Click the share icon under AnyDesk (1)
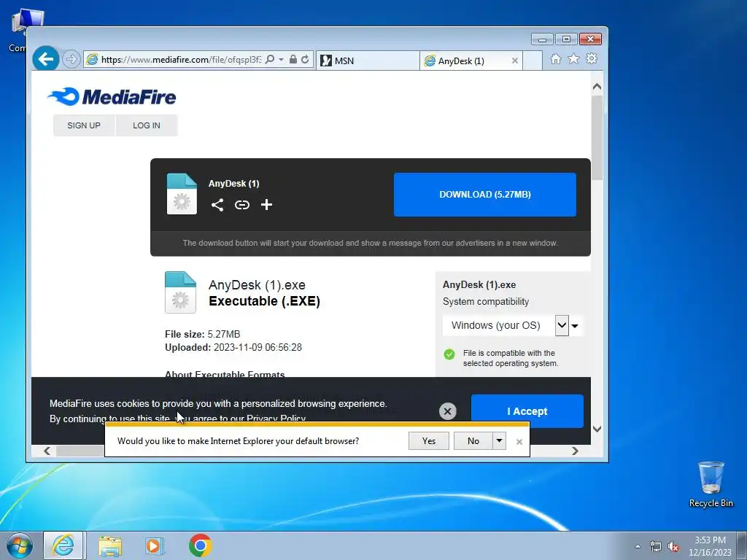Viewport: 747px width, 560px height. [x=217, y=205]
